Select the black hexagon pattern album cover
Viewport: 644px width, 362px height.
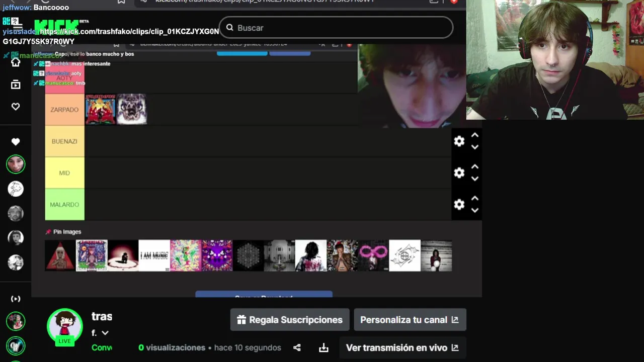(x=248, y=256)
